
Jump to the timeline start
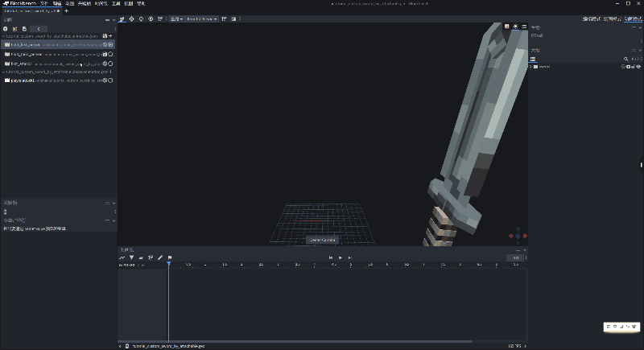pyautogui.click(x=330, y=257)
